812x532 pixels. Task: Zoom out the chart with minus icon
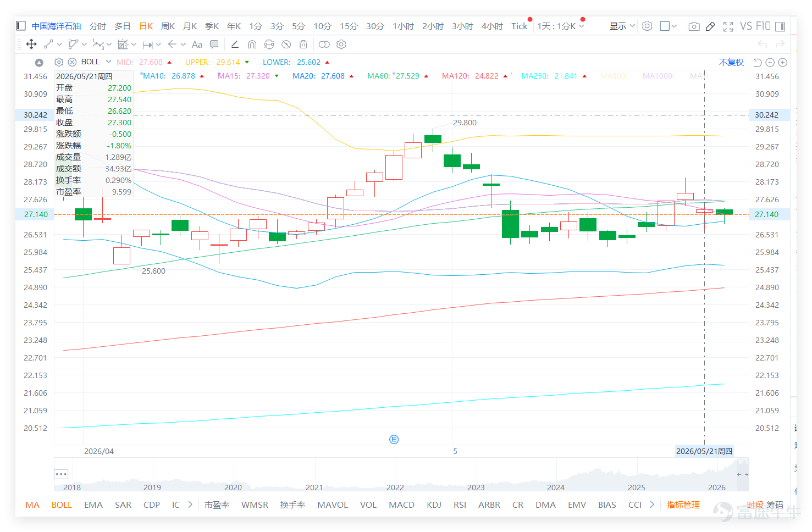point(770,63)
